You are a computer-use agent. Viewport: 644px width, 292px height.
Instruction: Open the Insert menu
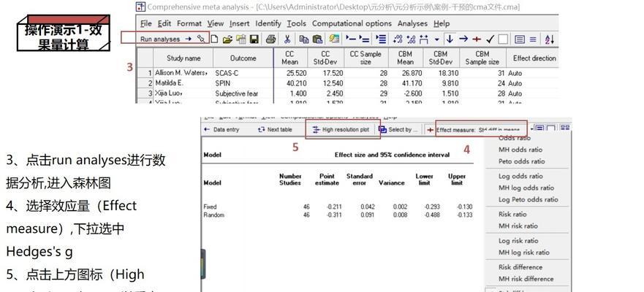pyautogui.click(x=240, y=23)
